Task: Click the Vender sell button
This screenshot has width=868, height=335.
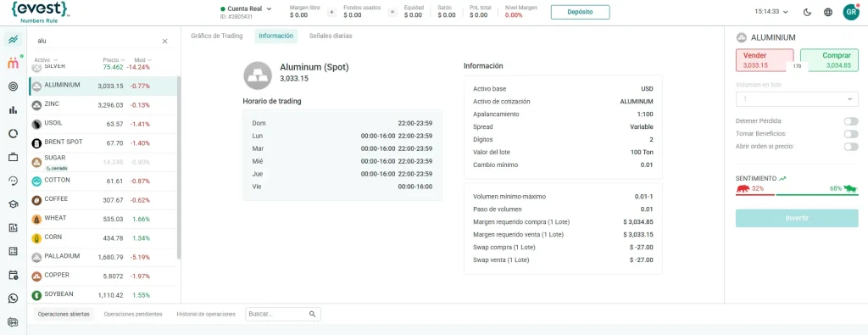Action: point(764,60)
